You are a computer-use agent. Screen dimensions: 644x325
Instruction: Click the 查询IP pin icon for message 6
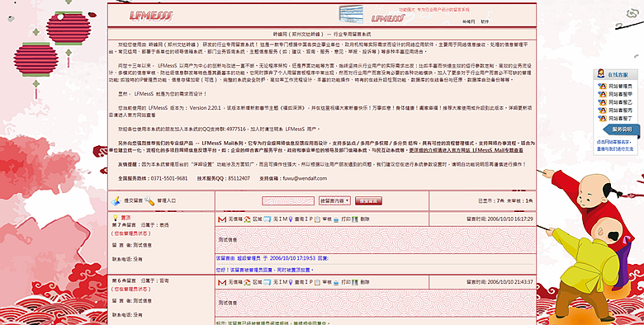(x=291, y=283)
